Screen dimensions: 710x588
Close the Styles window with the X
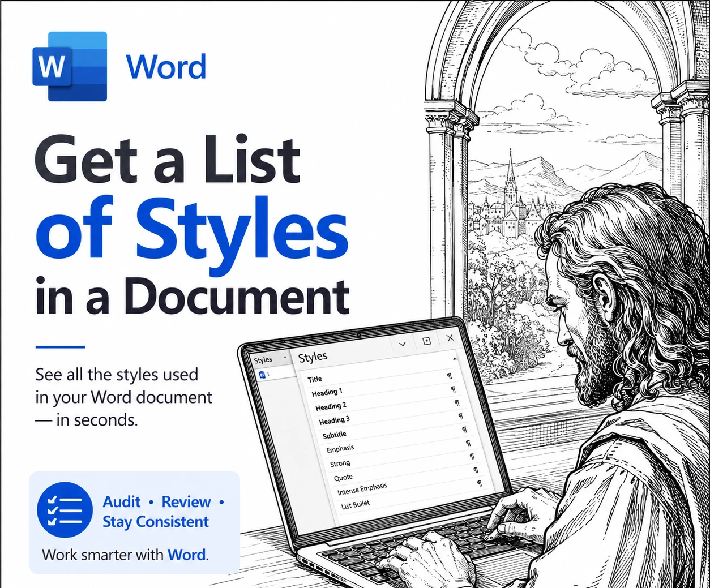point(450,338)
